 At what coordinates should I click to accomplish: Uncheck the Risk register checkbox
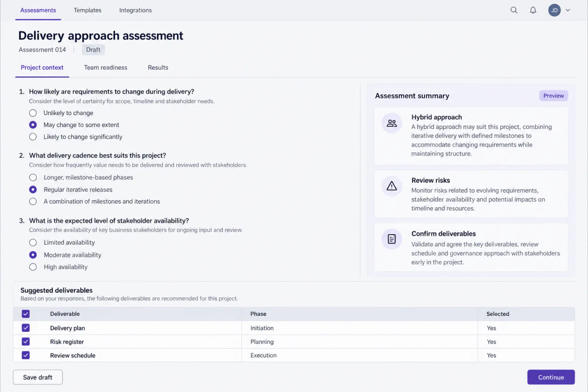click(x=26, y=342)
